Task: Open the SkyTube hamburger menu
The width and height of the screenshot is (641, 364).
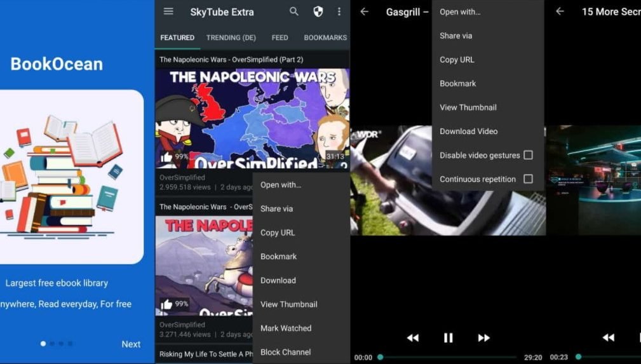Action: (x=168, y=11)
